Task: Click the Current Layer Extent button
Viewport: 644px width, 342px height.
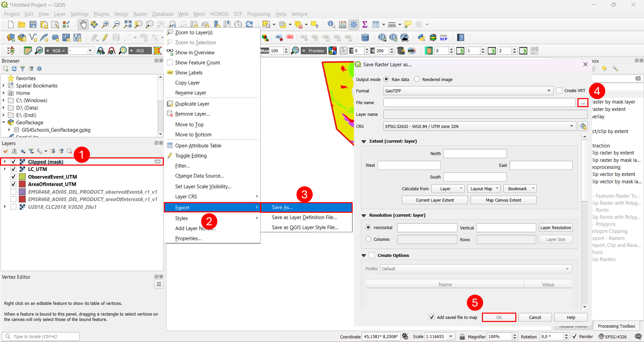Action: click(435, 200)
